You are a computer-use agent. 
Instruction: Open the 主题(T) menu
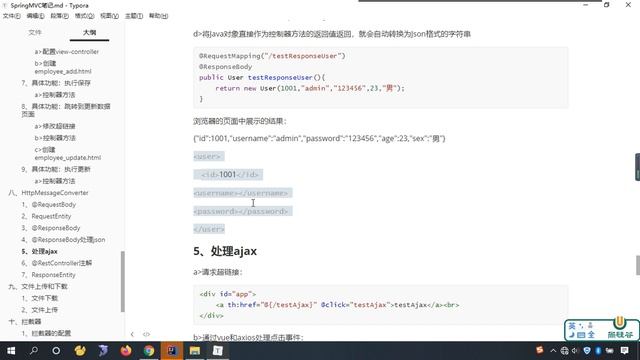pos(134,16)
